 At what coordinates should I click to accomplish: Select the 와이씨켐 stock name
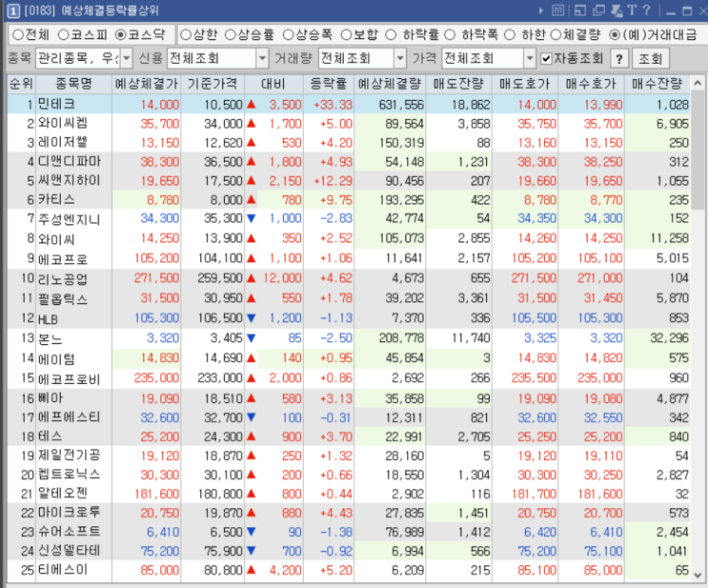tap(63, 123)
